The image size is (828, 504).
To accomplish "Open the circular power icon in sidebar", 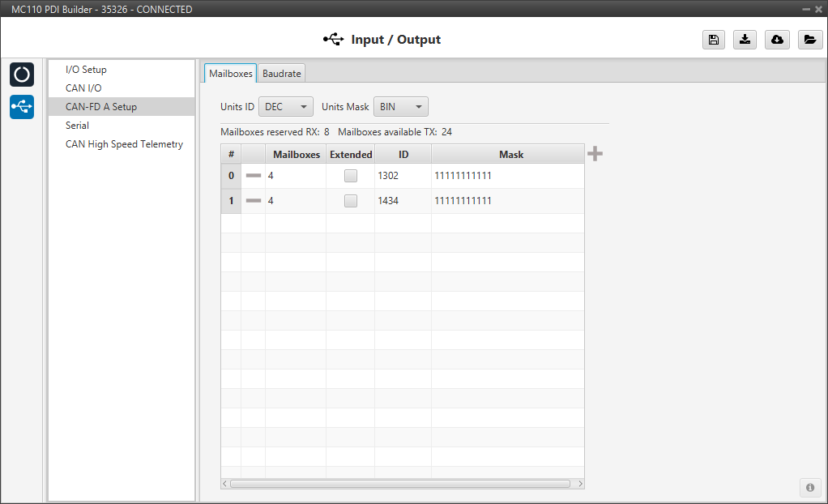I will point(22,75).
